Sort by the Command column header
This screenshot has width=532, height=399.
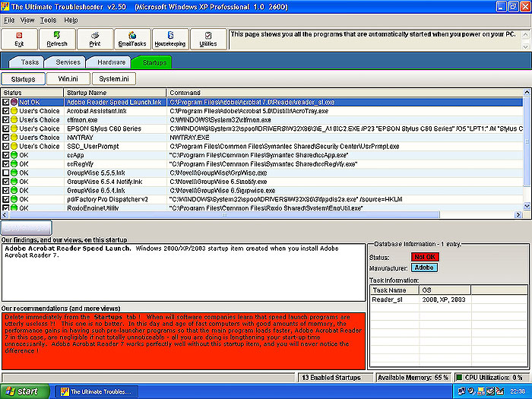tap(345, 93)
